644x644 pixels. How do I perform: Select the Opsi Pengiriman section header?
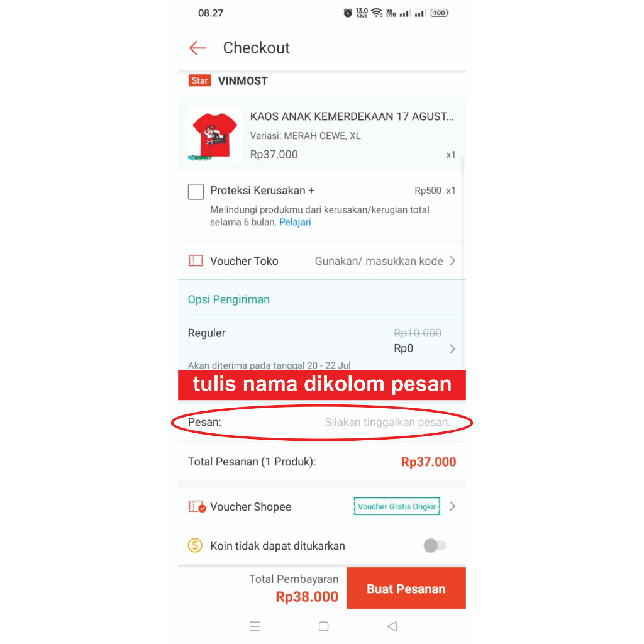point(229,299)
